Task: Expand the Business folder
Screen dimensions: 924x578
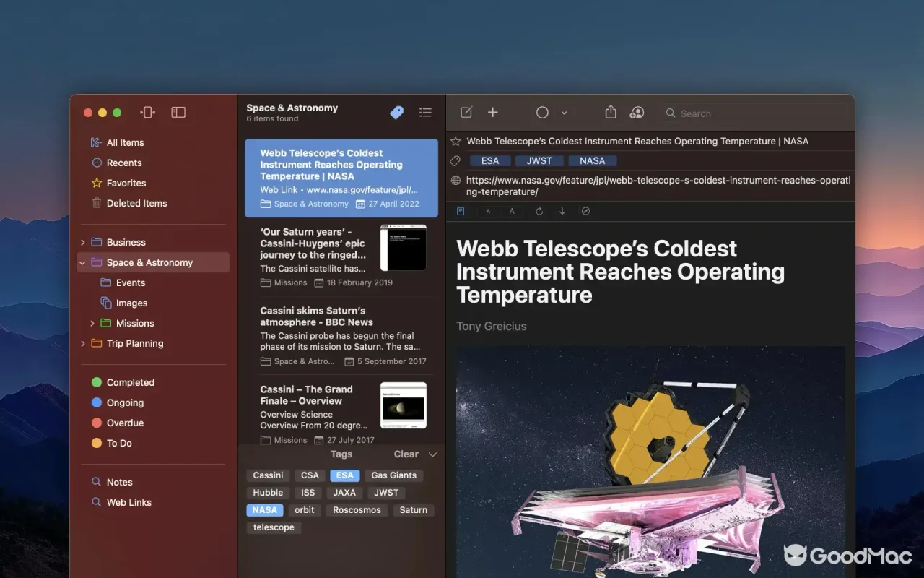Action: pyautogui.click(x=82, y=242)
